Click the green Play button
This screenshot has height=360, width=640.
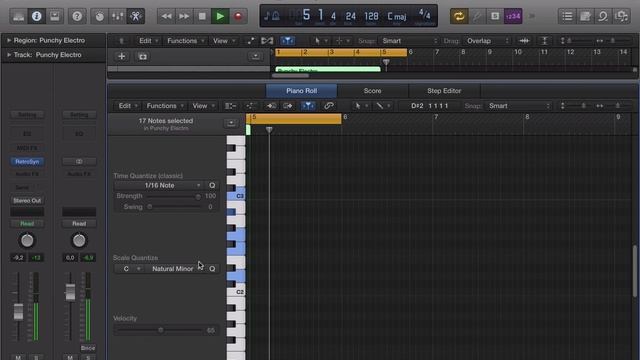pyautogui.click(x=220, y=16)
